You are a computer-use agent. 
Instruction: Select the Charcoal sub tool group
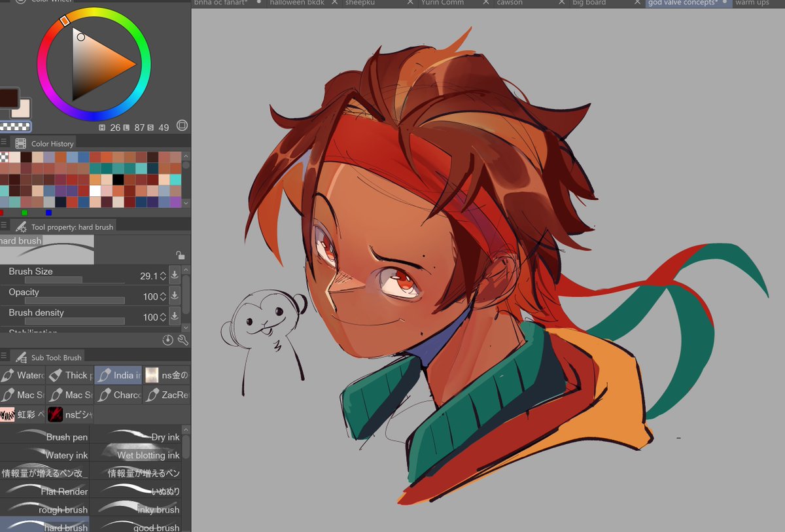point(118,395)
